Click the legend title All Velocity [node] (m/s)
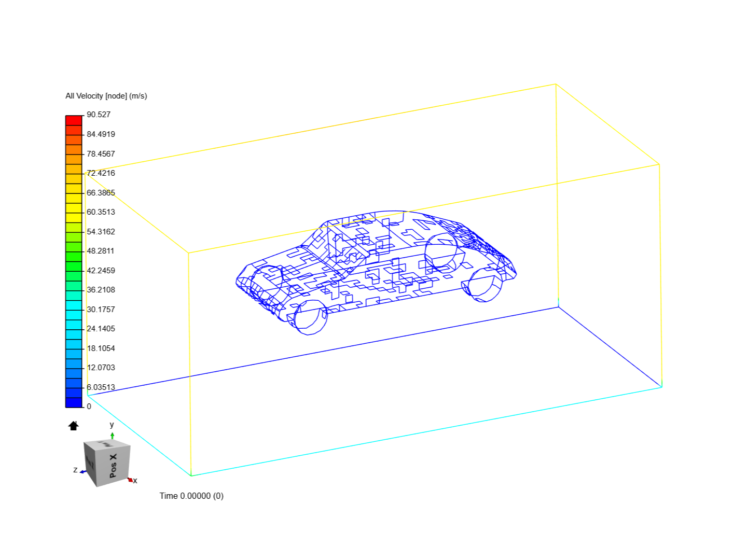Screen dimensions: 747x560 (106, 96)
